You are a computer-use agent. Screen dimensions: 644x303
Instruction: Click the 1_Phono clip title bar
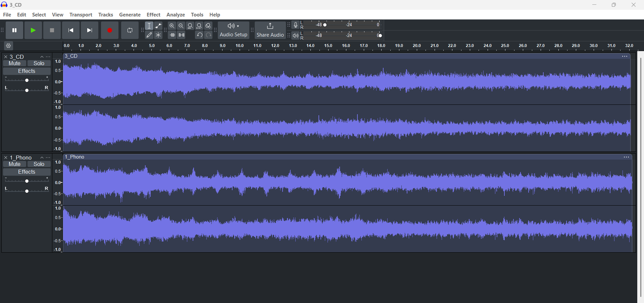click(x=348, y=157)
